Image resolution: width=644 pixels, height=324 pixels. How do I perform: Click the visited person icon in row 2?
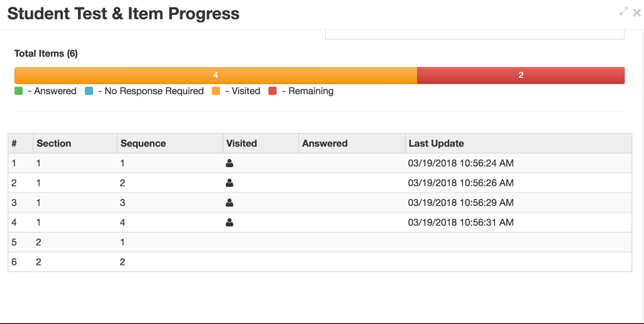[229, 183]
